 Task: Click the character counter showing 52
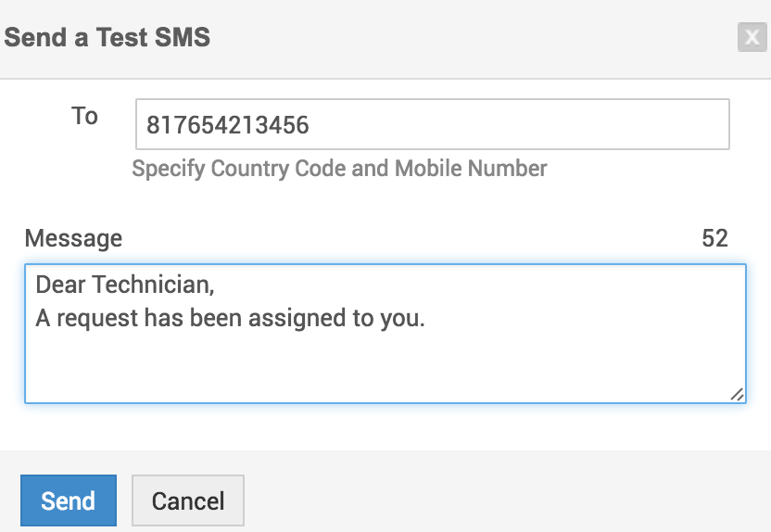[714, 238]
